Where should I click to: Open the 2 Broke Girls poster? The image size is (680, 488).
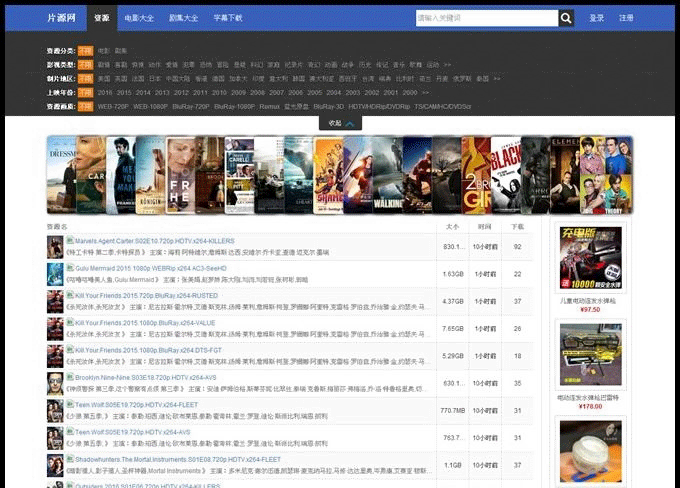tap(476, 175)
